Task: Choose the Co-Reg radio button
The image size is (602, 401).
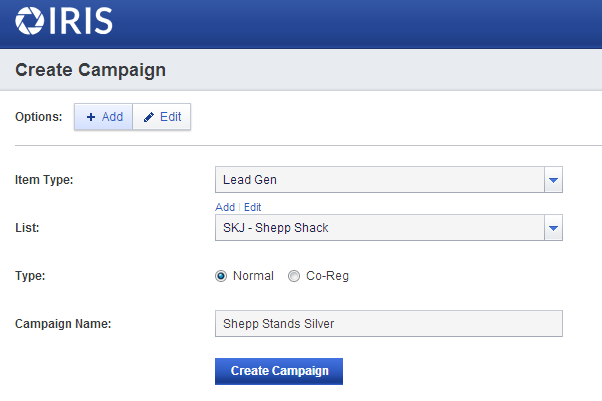Action: click(294, 276)
